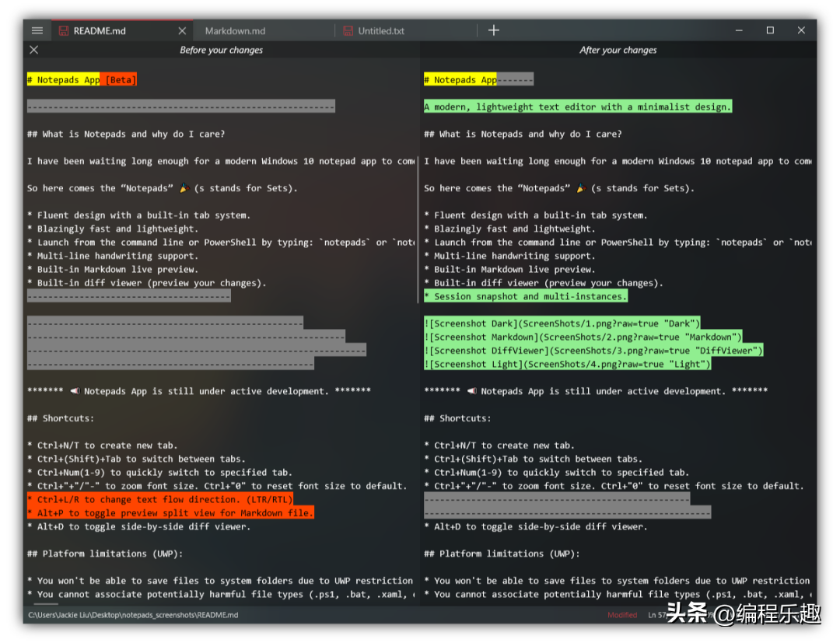Click added 'Session snapshot and multi-instances' line
This screenshot has height=643, width=840.
[526, 296]
